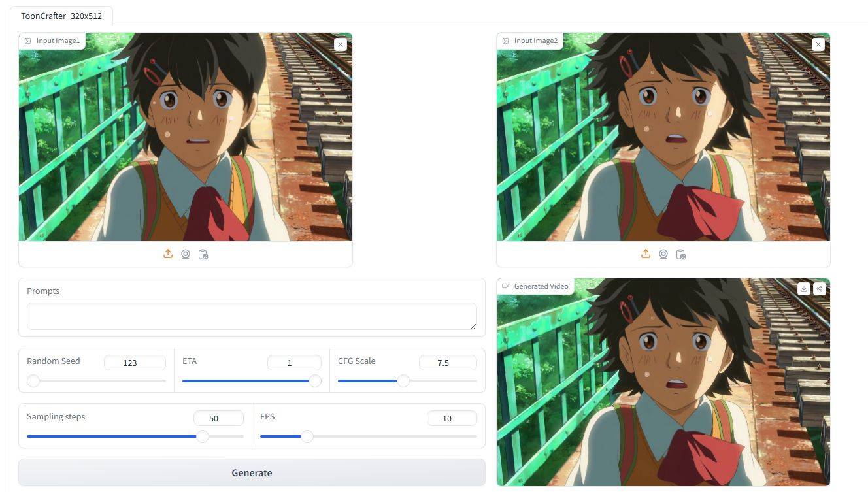Click video icon beside Generated Video label
Screen dimensions: 868x492
point(506,286)
